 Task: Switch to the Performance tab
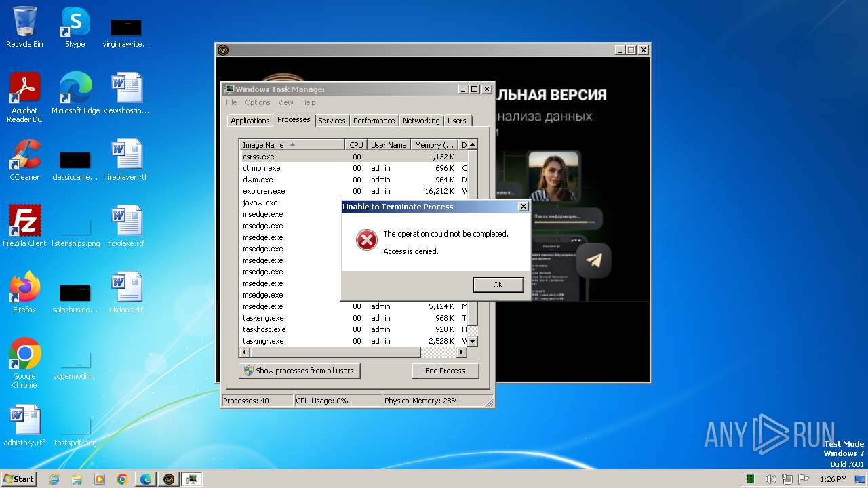[x=374, y=121]
